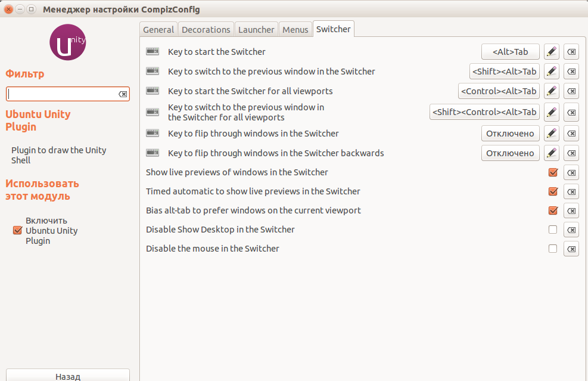Screen dimensions: 588x381
Task: Select the Decorations tab
Action: pos(206,30)
